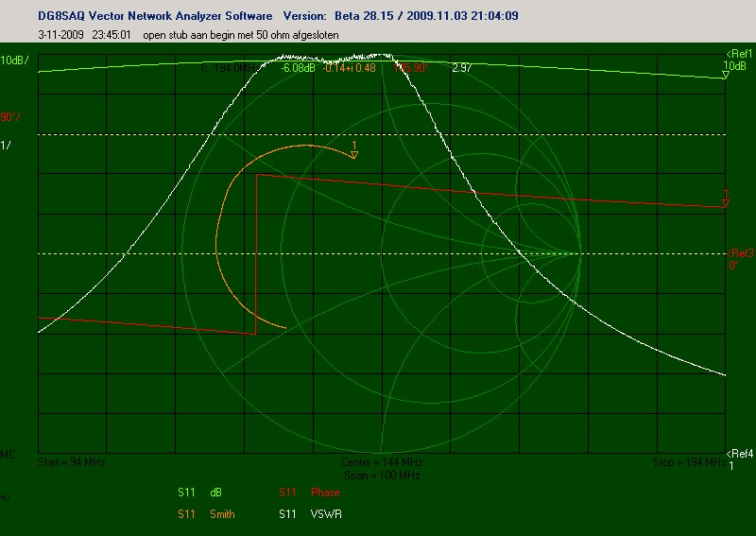Select the white S11 trace label next to VSWR
Screen dimensions: 756x536
287,514
